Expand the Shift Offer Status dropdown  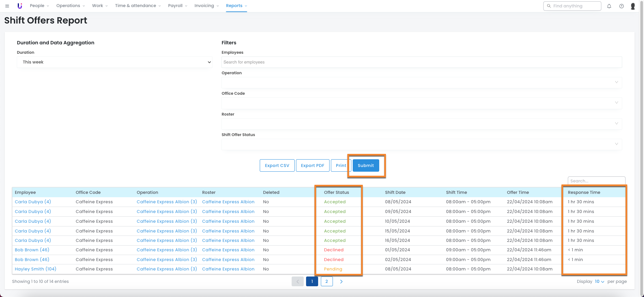(421, 144)
